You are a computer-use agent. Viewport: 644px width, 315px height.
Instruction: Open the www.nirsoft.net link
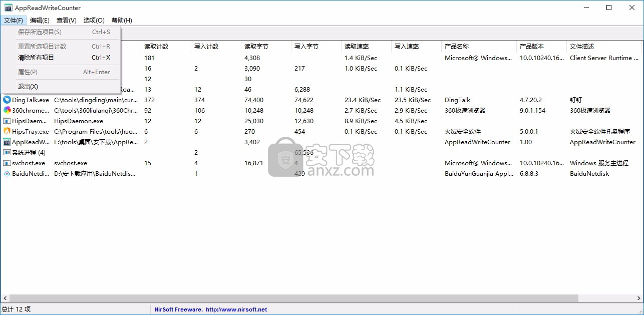tap(236, 309)
